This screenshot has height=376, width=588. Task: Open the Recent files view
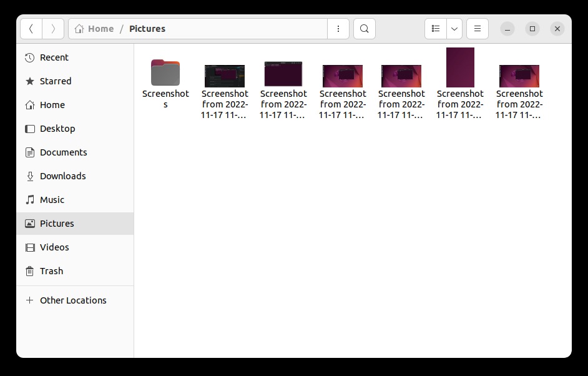click(x=54, y=57)
